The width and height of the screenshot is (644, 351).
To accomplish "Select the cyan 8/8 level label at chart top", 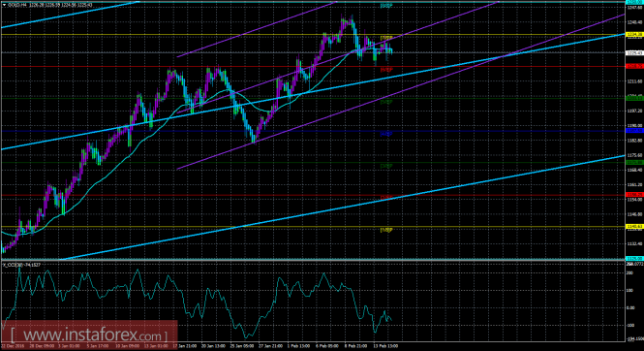I will click(x=386, y=6).
